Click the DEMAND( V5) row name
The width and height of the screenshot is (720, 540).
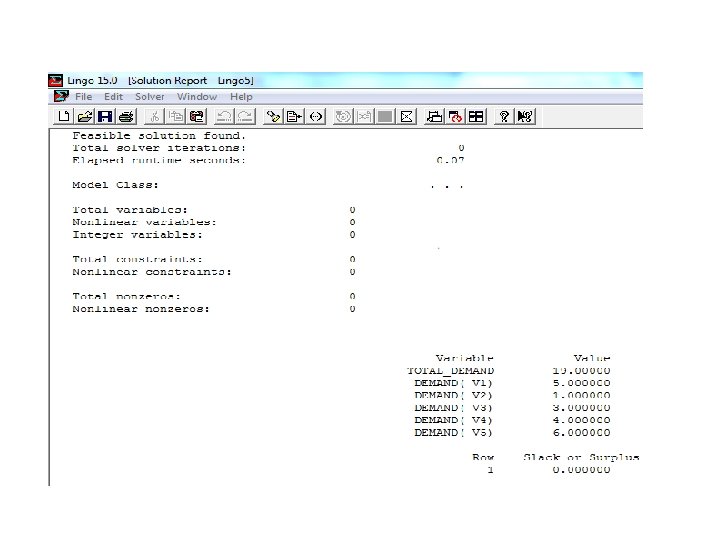coord(453,433)
